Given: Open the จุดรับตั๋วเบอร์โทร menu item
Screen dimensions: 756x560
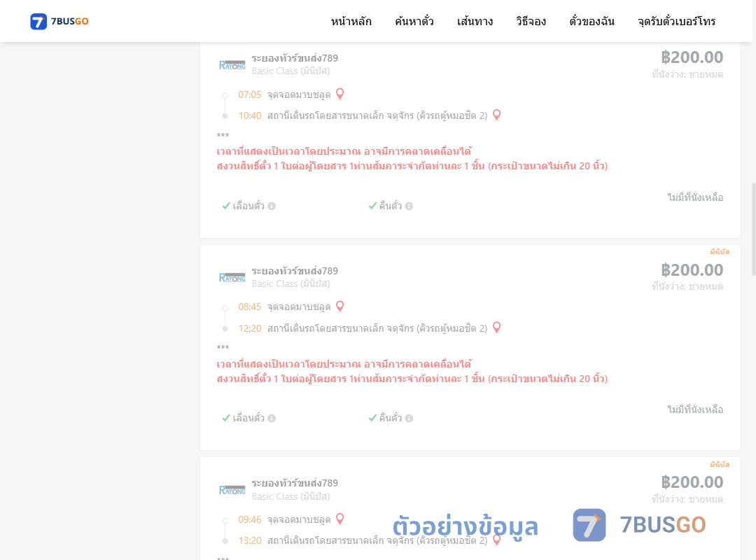Looking at the screenshot, I should [676, 21].
